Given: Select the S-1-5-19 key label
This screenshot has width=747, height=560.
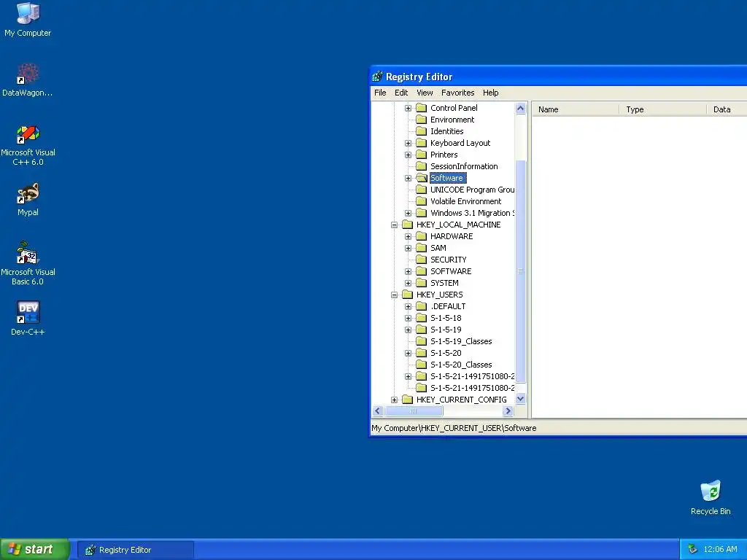Looking at the screenshot, I should coord(446,330).
